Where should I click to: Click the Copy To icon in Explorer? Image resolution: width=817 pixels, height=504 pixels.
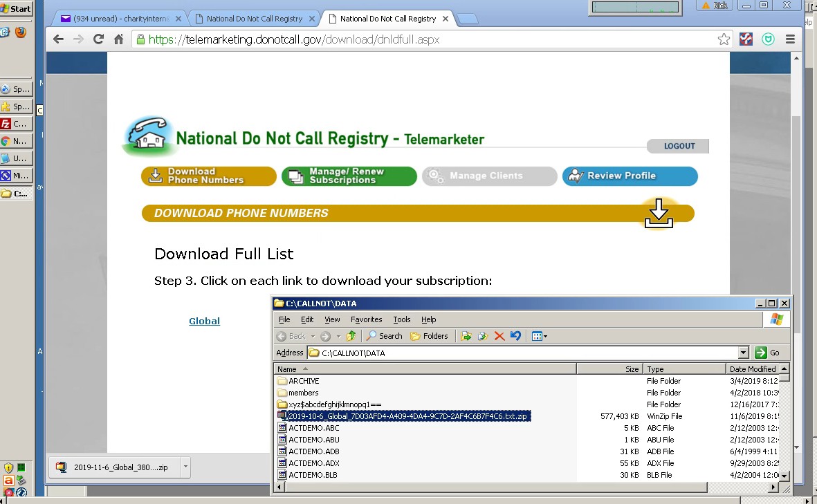tap(482, 337)
